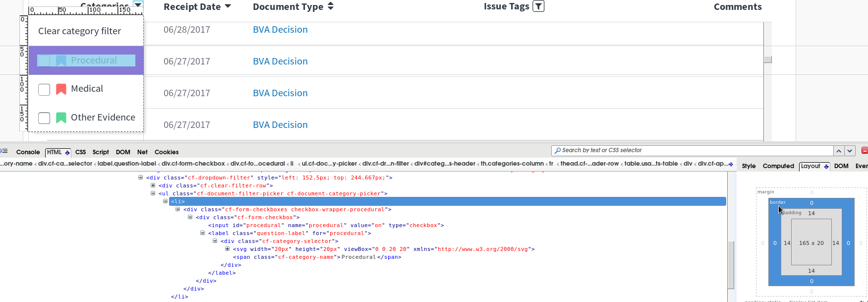The height and width of the screenshot is (302, 868).
Task: Collapse the cf-form-checkbox div node
Action: click(x=190, y=217)
